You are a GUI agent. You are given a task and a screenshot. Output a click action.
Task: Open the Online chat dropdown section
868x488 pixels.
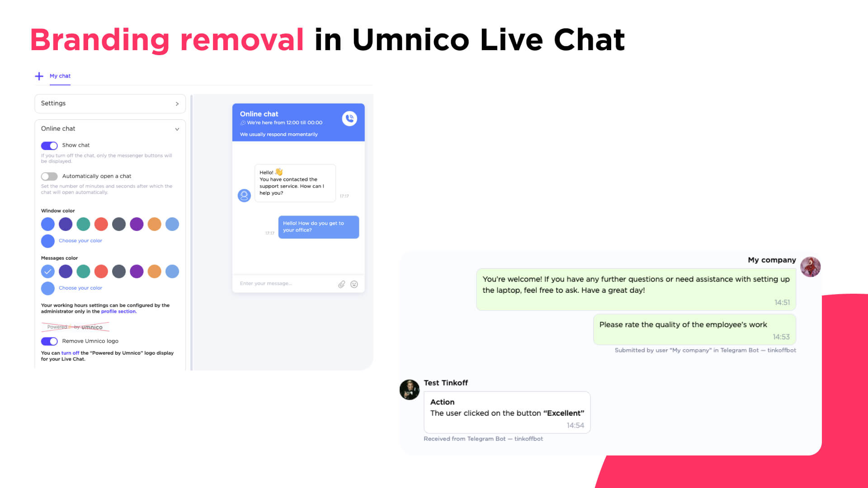click(x=109, y=128)
